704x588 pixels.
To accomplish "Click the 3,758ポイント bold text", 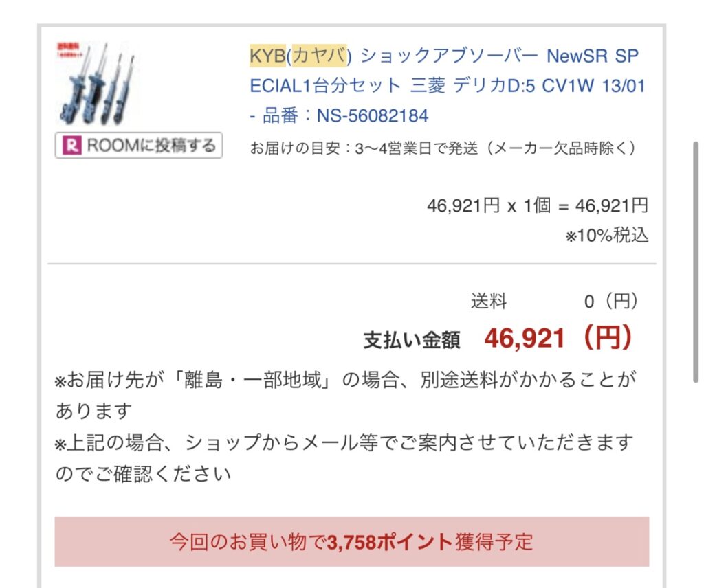I will pyautogui.click(x=390, y=542).
